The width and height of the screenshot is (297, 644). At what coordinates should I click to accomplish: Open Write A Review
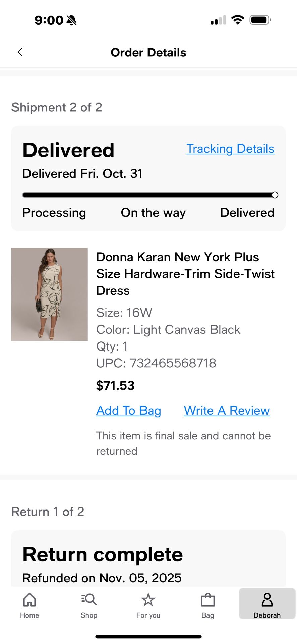pos(226,410)
